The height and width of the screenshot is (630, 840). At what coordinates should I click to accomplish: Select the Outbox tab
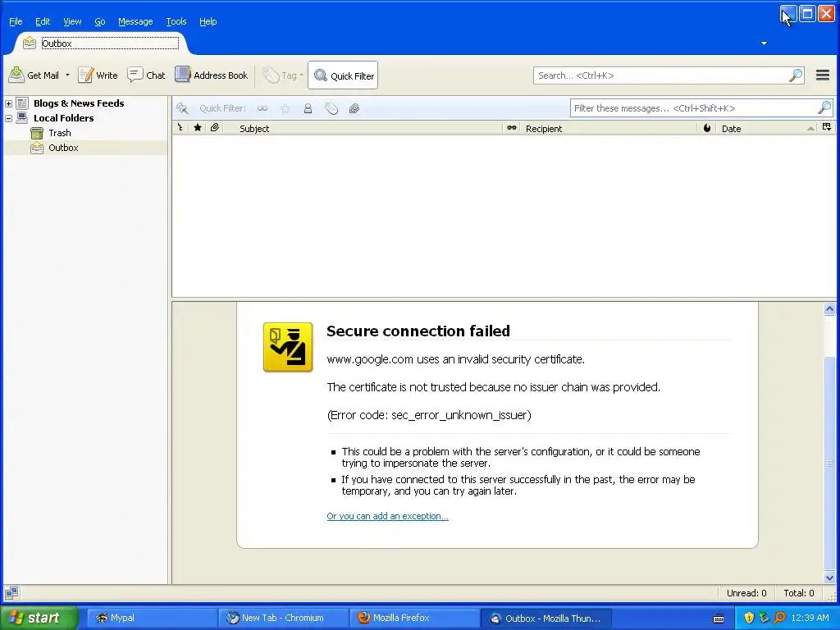point(102,43)
